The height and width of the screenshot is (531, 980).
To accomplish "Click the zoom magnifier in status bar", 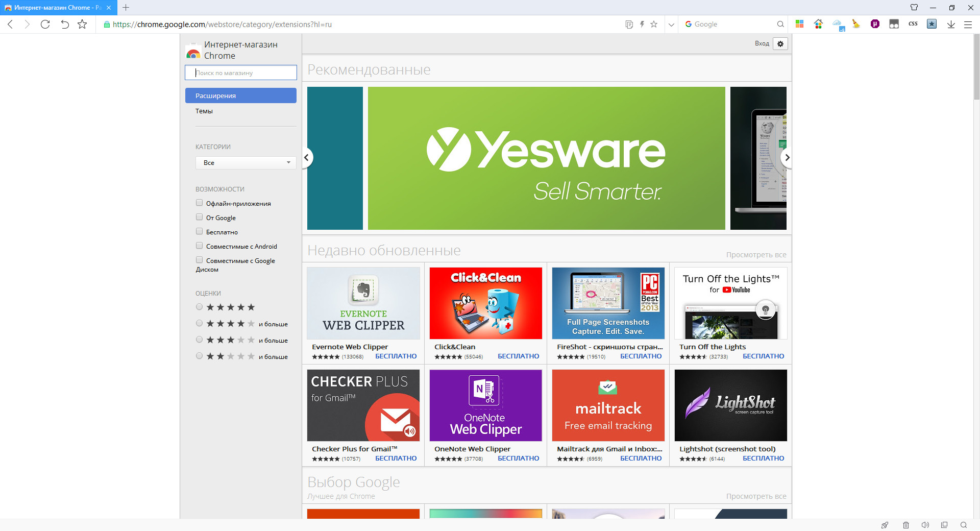I will click(x=964, y=525).
